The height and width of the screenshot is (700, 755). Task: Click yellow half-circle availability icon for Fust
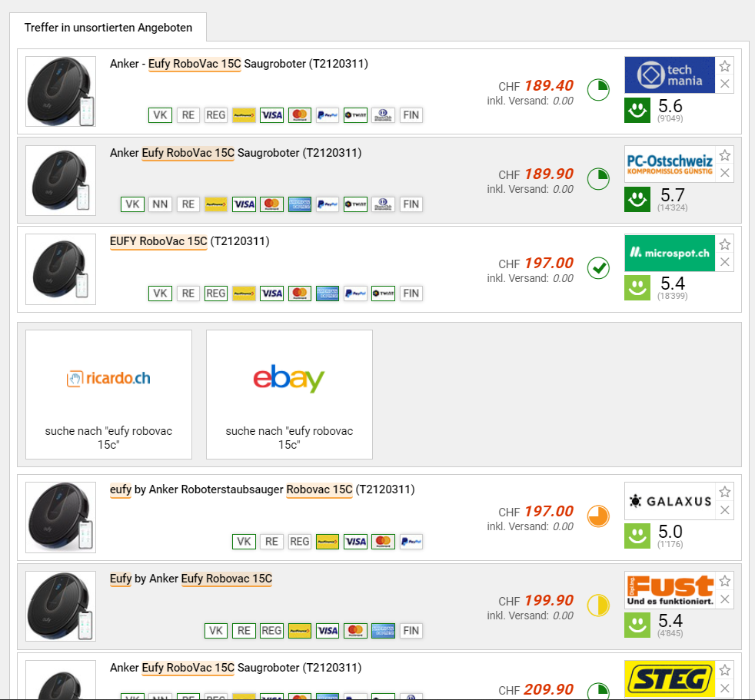click(598, 605)
